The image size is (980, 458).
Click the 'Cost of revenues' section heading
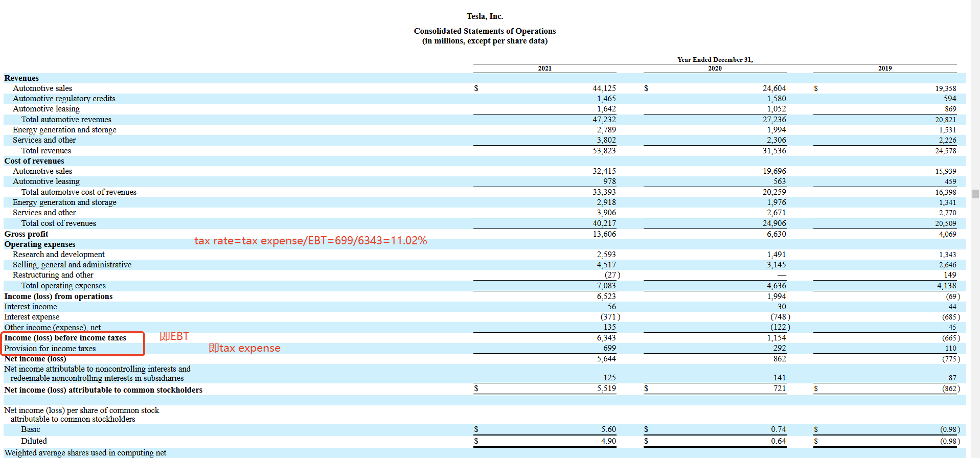click(34, 161)
